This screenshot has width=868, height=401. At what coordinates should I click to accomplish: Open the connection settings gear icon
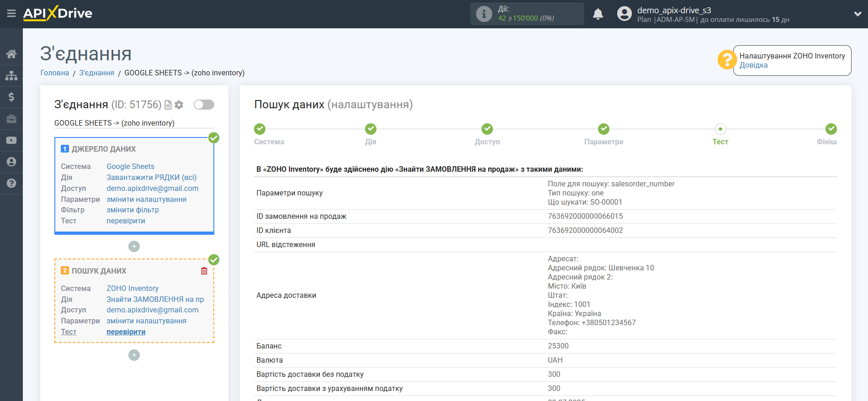(179, 105)
